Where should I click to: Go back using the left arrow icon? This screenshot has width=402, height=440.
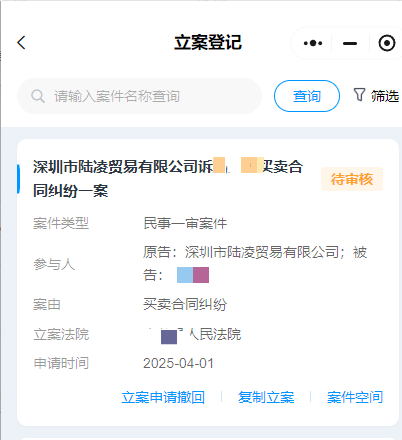click(21, 43)
